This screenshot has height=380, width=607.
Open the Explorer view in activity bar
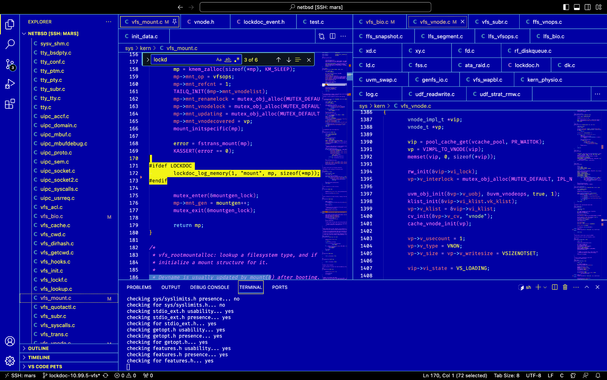[10, 24]
